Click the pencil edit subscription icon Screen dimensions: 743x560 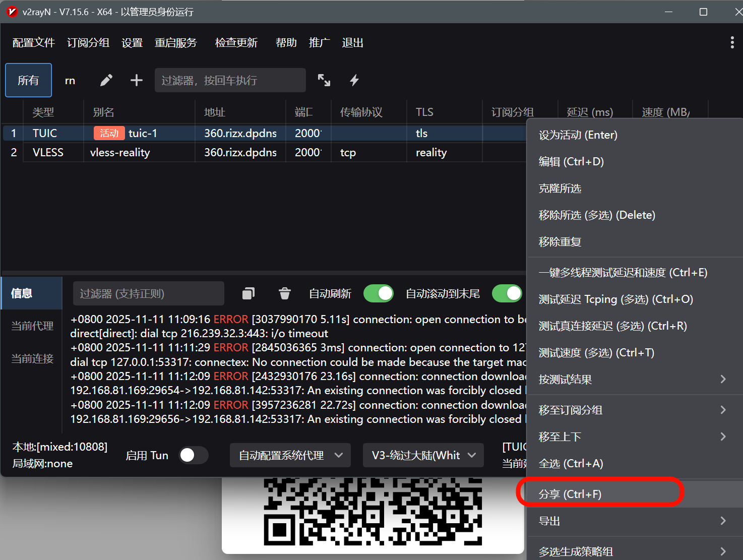(x=106, y=80)
